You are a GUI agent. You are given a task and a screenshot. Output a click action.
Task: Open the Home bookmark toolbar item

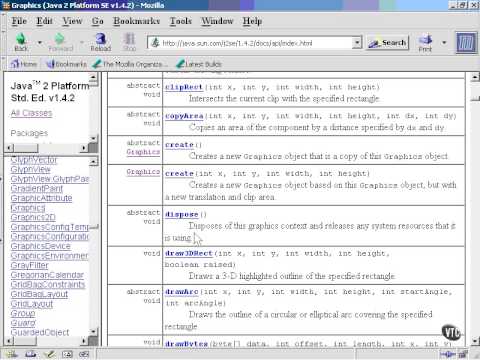click(23, 64)
